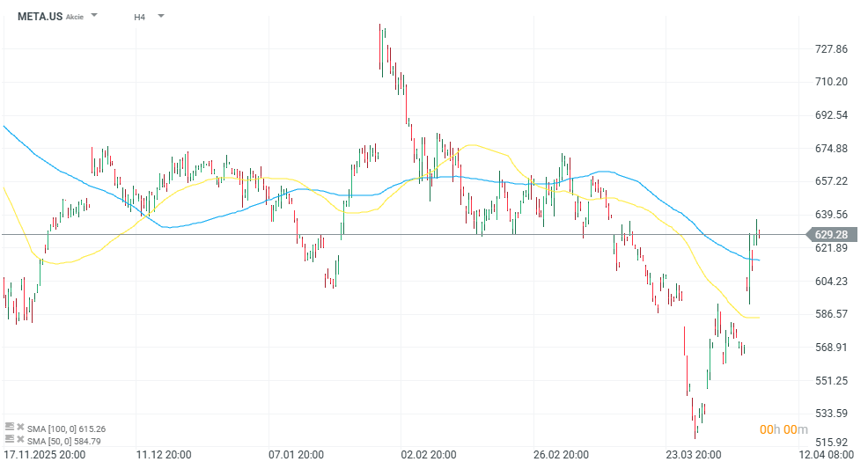Screen dimensions: 868x469
Task: Click the 727.86 price axis label
Action: (831, 49)
